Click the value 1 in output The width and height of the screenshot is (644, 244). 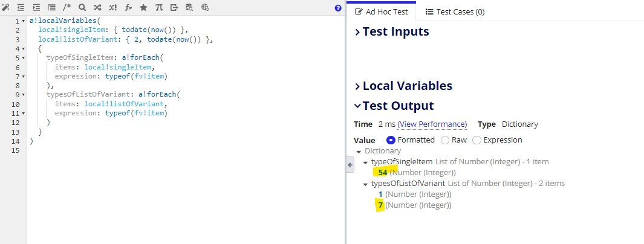coord(381,194)
